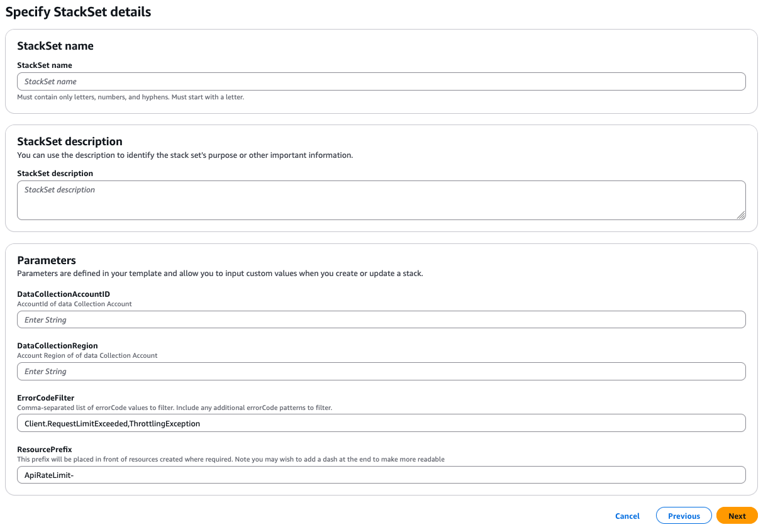Image resolution: width=768 pixels, height=532 pixels.
Task: Click the "Must contain only letters" hint text
Action: [130, 97]
